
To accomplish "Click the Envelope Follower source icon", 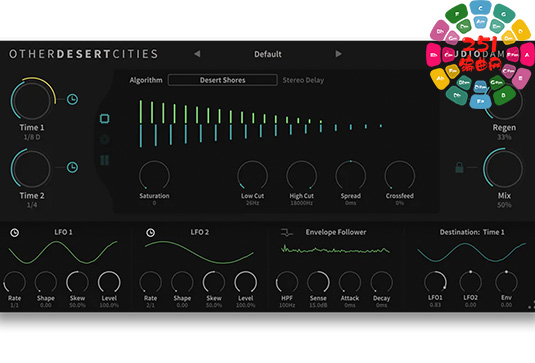I will pyautogui.click(x=287, y=233).
